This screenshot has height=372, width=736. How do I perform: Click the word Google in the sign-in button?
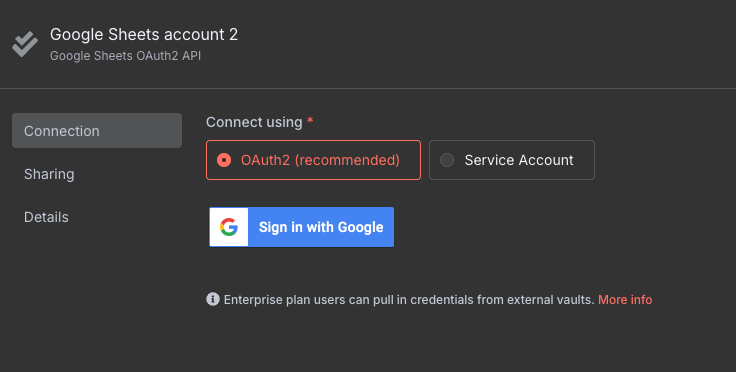tap(360, 228)
